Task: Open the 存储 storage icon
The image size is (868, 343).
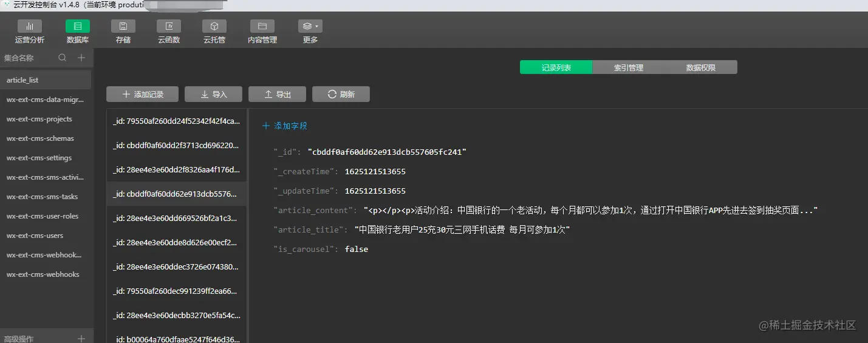Action: pos(123,26)
